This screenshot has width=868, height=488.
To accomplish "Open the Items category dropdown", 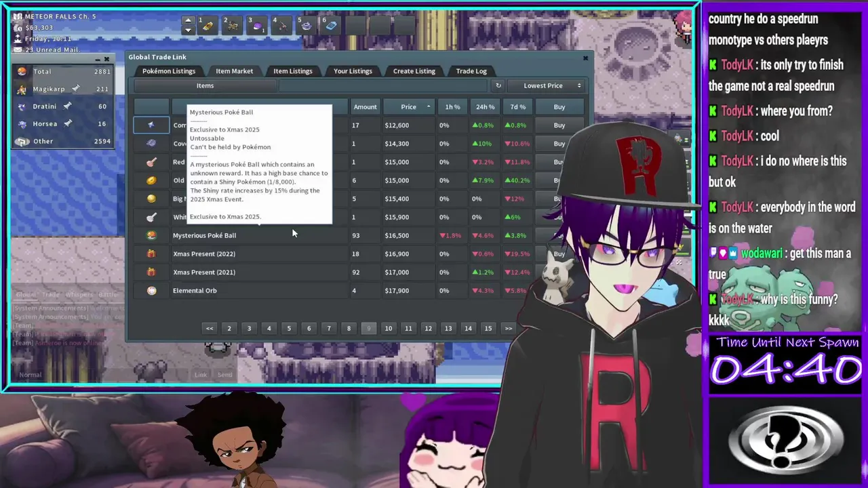I will click(x=205, y=86).
